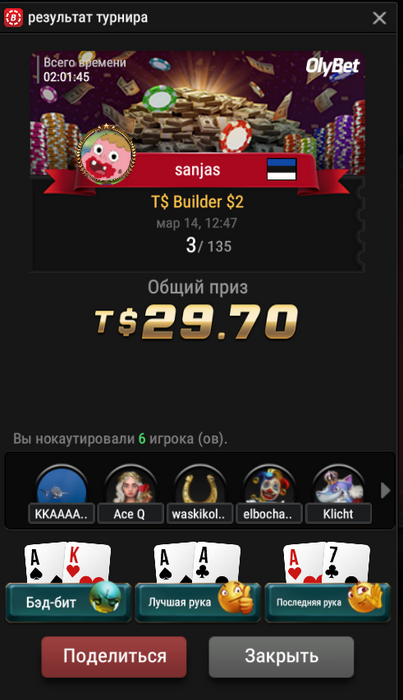Click sanjas pink cartoon avatar
The height and width of the screenshot is (700, 403).
tap(106, 154)
